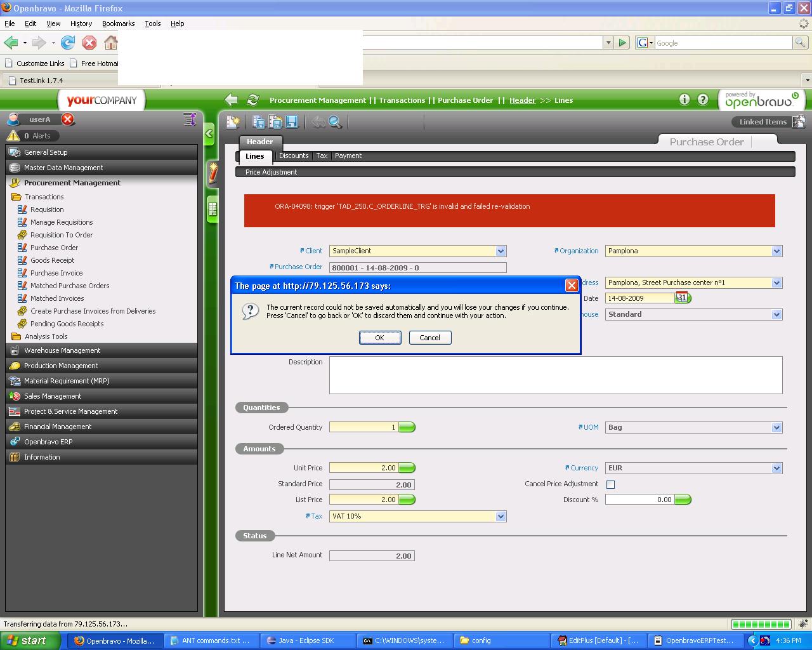Click the Save Record disk icon
812x650 pixels.
[x=292, y=122]
